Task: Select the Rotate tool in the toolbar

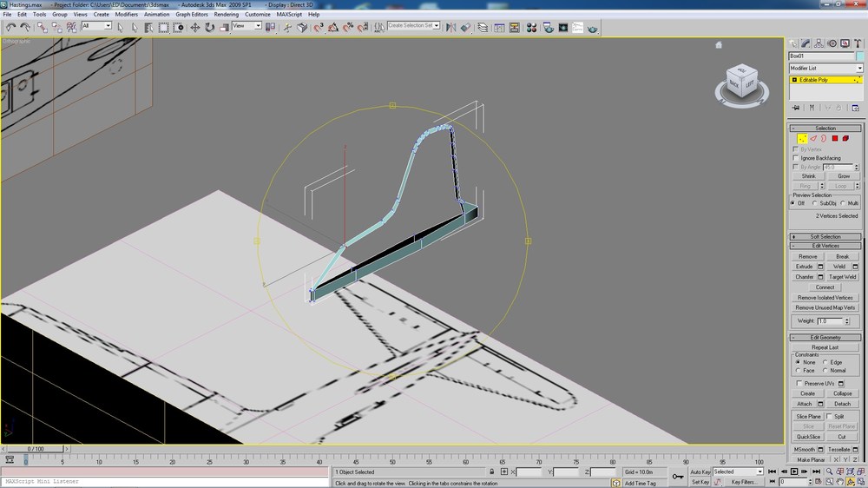Action: [x=210, y=27]
